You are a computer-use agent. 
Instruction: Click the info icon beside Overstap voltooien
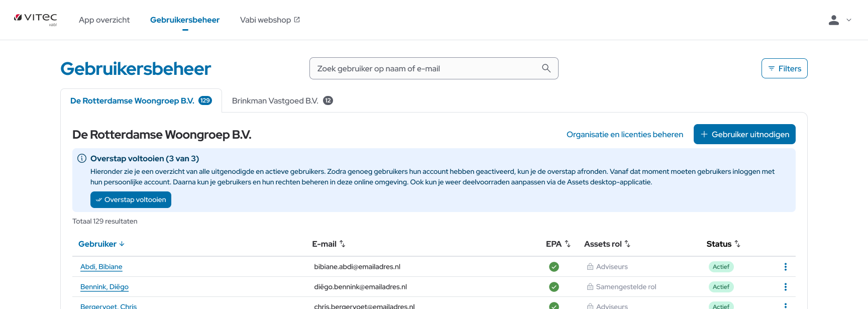82,158
